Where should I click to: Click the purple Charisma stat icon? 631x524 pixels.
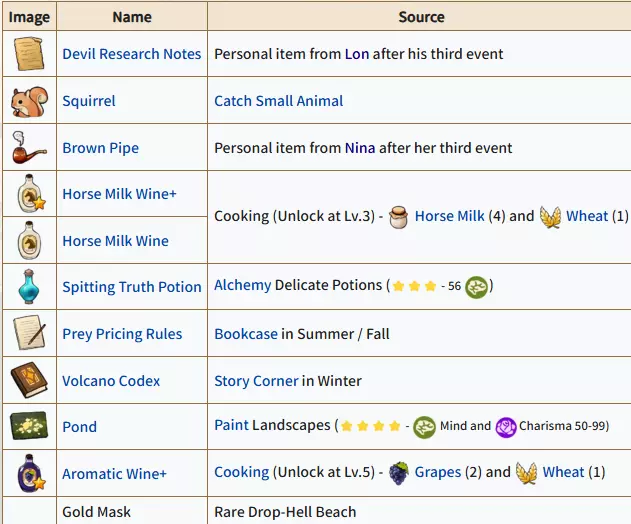(x=506, y=426)
